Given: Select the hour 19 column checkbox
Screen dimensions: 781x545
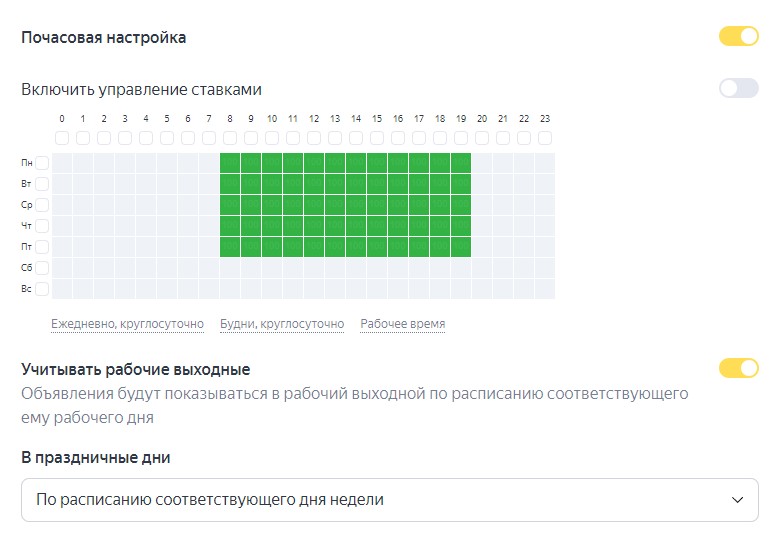Looking at the screenshot, I should pyautogui.click(x=461, y=138).
